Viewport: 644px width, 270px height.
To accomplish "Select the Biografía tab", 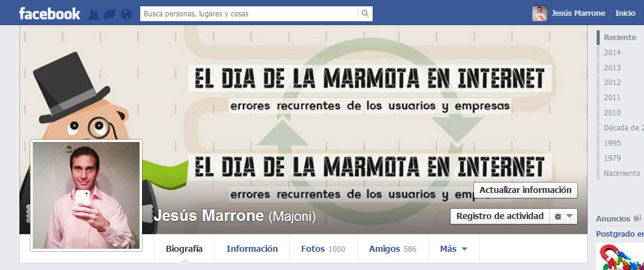I will coord(184,249).
